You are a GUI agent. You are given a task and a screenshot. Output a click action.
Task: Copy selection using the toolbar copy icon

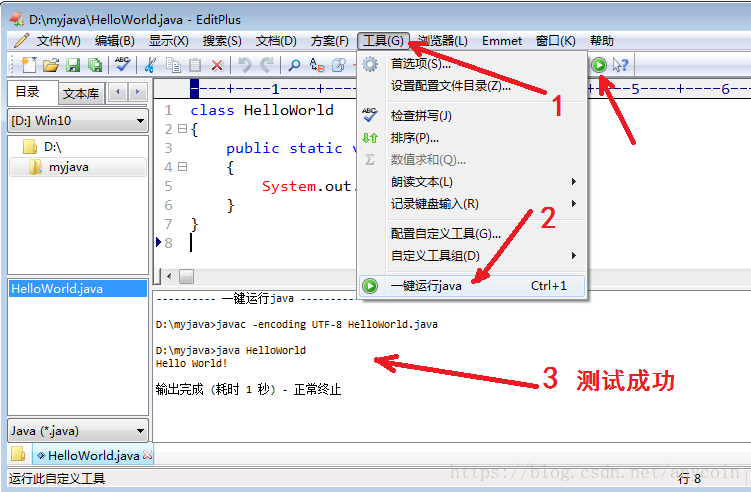coord(173,65)
